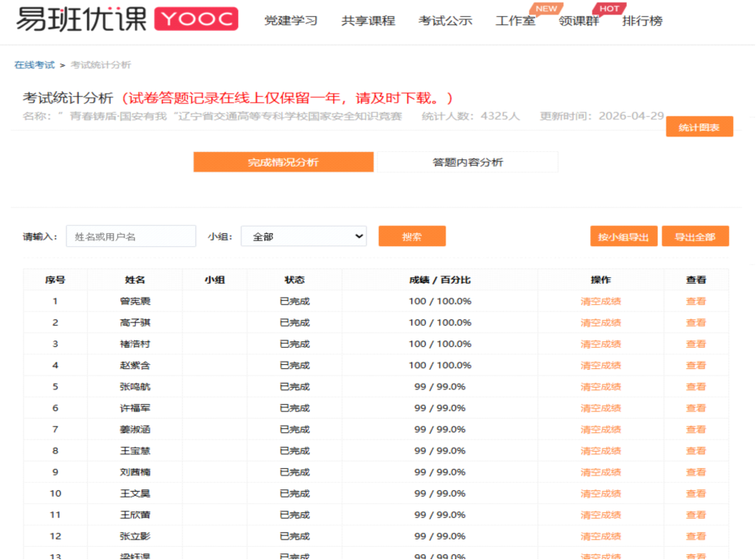Click the orange 搜索 button
Screen dimensions: 756x560
[x=412, y=237]
